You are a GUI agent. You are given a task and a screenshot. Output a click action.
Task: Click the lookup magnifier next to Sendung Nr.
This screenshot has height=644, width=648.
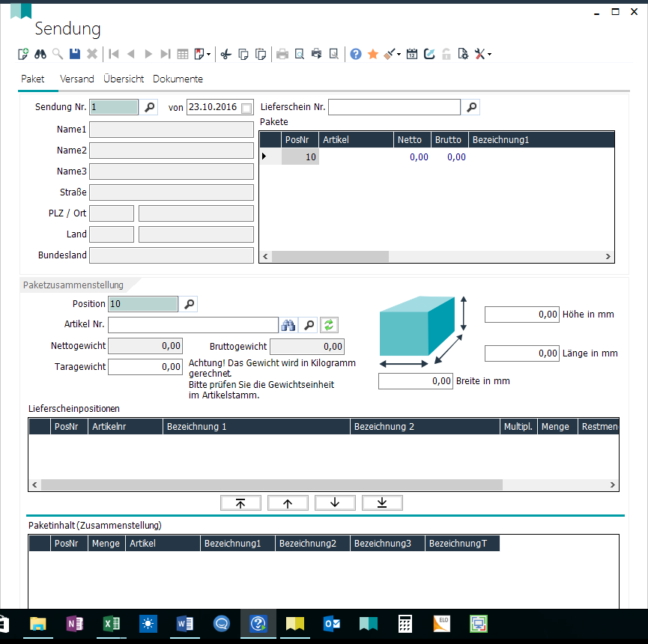[x=149, y=107]
